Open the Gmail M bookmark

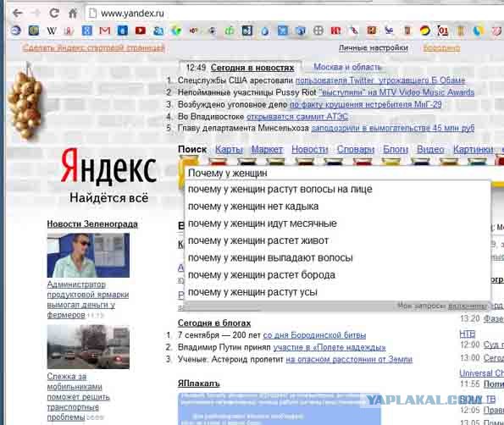click(105, 30)
